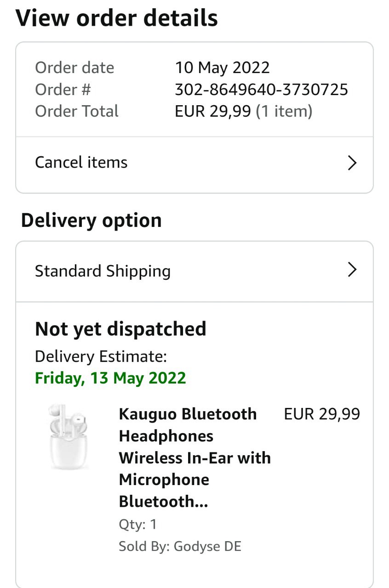Click the View order details heading
The width and height of the screenshot is (389, 588).
coord(117,18)
